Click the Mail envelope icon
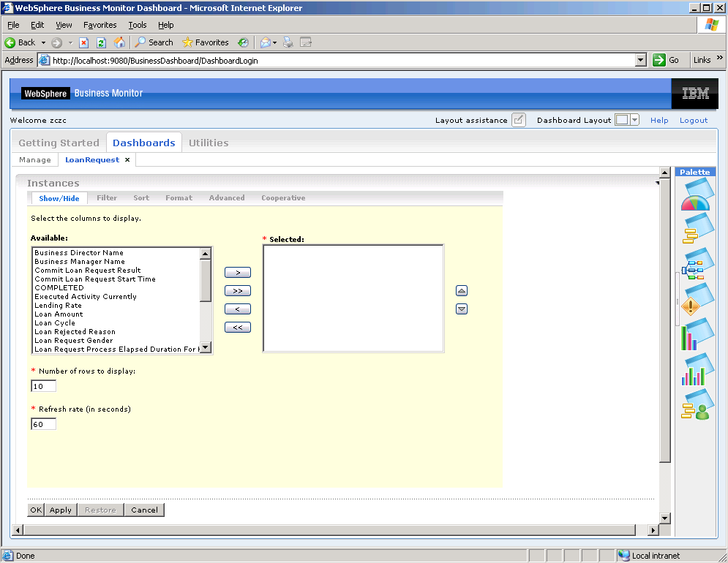 [265, 42]
